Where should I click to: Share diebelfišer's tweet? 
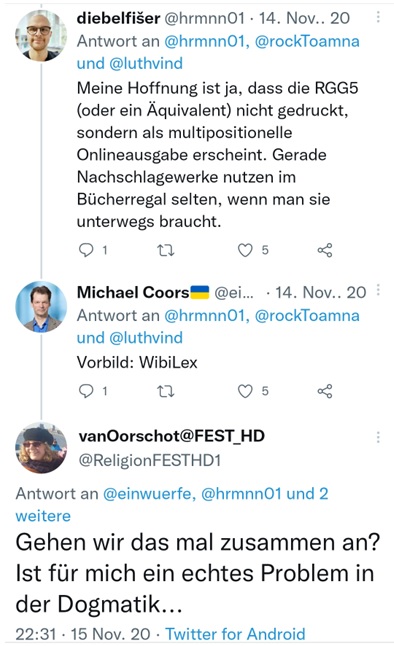click(325, 250)
